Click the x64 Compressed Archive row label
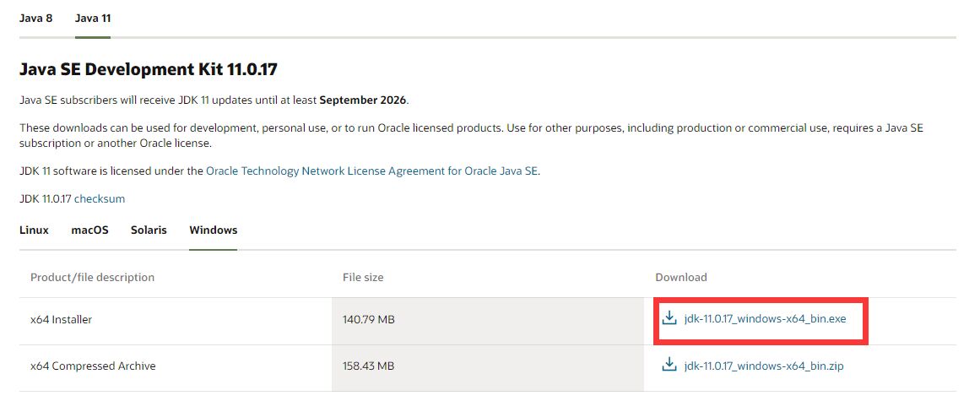Screen dimensions: 980x401 click(x=93, y=366)
